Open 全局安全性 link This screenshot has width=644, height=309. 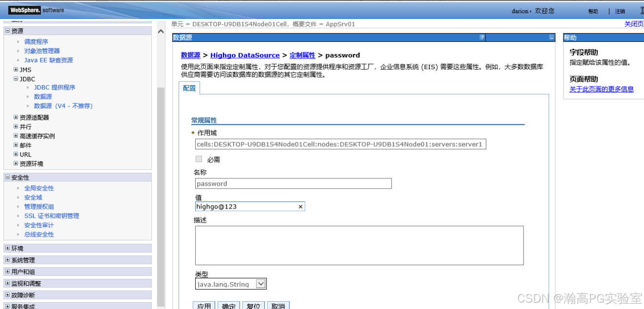pos(39,188)
